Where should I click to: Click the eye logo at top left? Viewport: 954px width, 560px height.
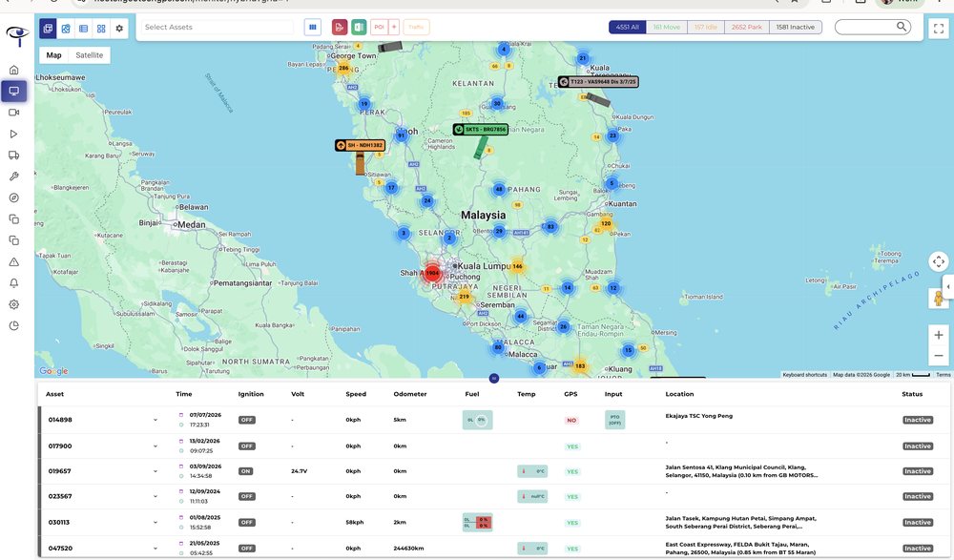pos(17,34)
